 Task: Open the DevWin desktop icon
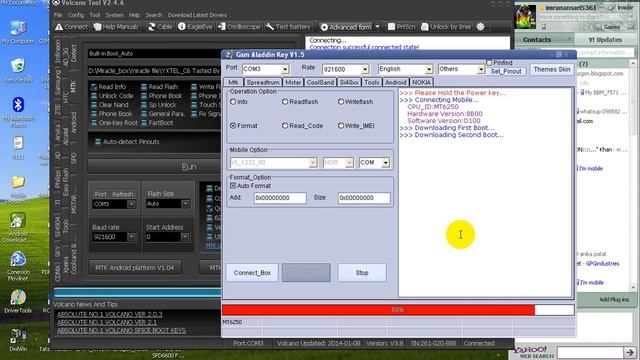click(18, 340)
